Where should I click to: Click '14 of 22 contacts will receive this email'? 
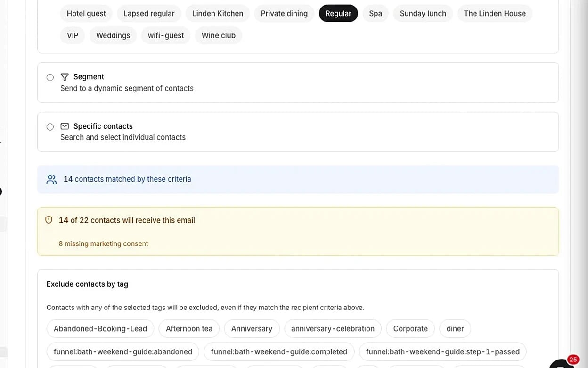click(x=127, y=220)
